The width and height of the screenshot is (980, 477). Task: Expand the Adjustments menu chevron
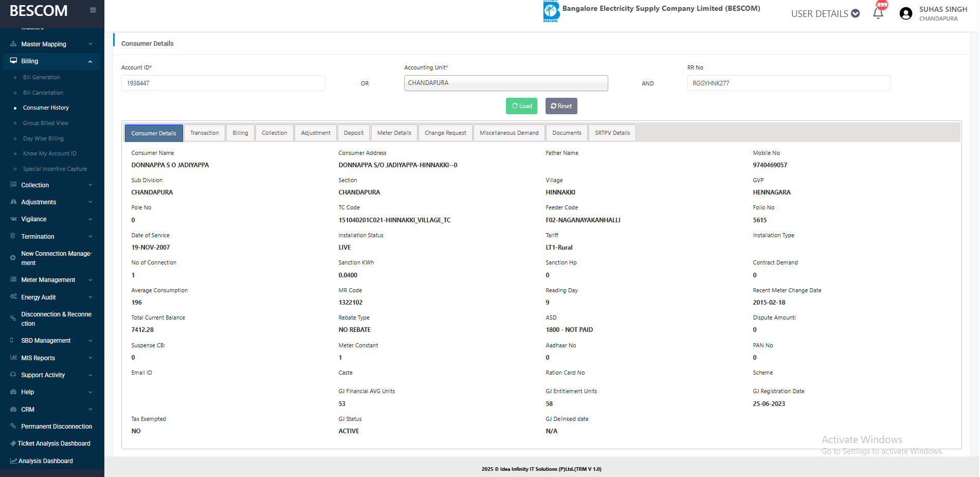(x=90, y=202)
